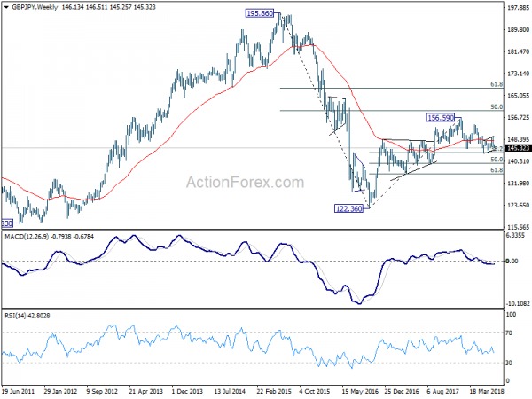
Task: Select the lower 50.0 Fibonacci retracement label
Action: tap(497, 160)
